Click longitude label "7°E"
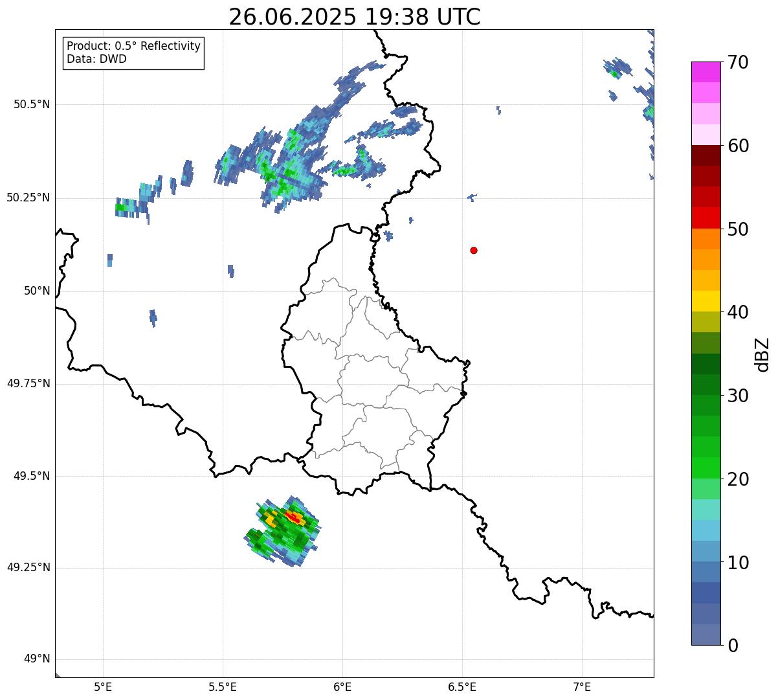This screenshot has height=700, width=778. click(x=582, y=686)
